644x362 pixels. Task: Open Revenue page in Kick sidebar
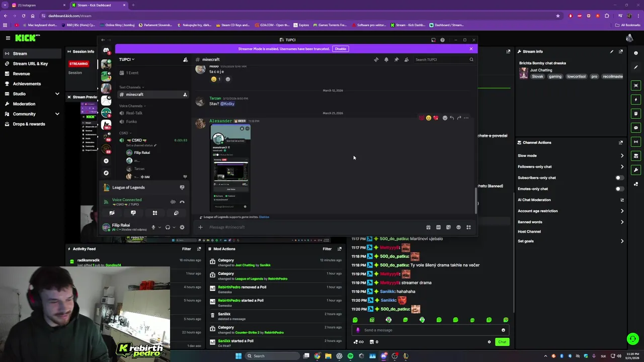[32, 73]
